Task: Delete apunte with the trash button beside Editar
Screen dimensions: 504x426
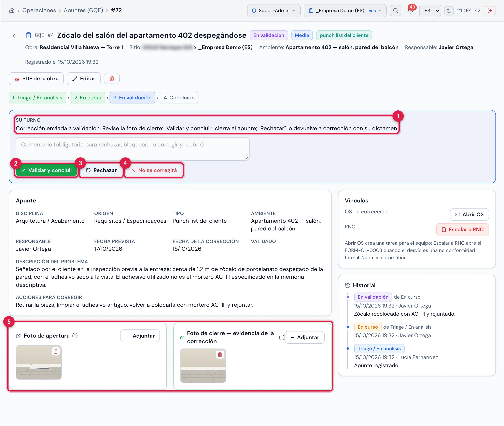Action: [x=112, y=79]
